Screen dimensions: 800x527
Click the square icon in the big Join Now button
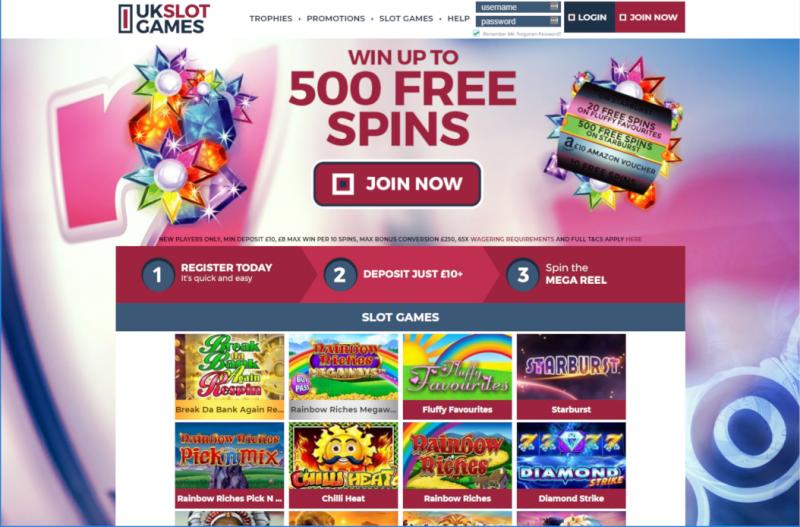coord(343,184)
